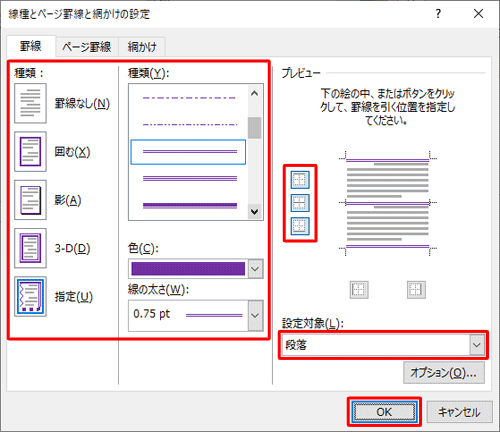Open help with the ? button
The height and width of the screenshot is (432, 500).
[x=438, y=14]
